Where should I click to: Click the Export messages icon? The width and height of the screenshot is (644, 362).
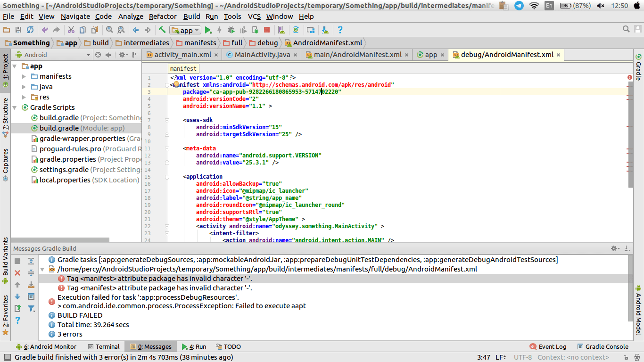pos(17,308)
